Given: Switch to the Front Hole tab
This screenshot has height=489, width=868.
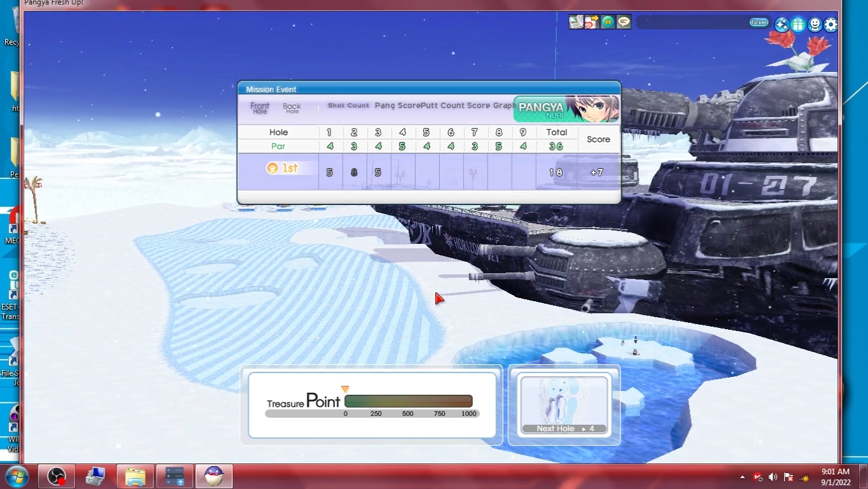Looking at the screenshot, I should [x=260, y=108].
